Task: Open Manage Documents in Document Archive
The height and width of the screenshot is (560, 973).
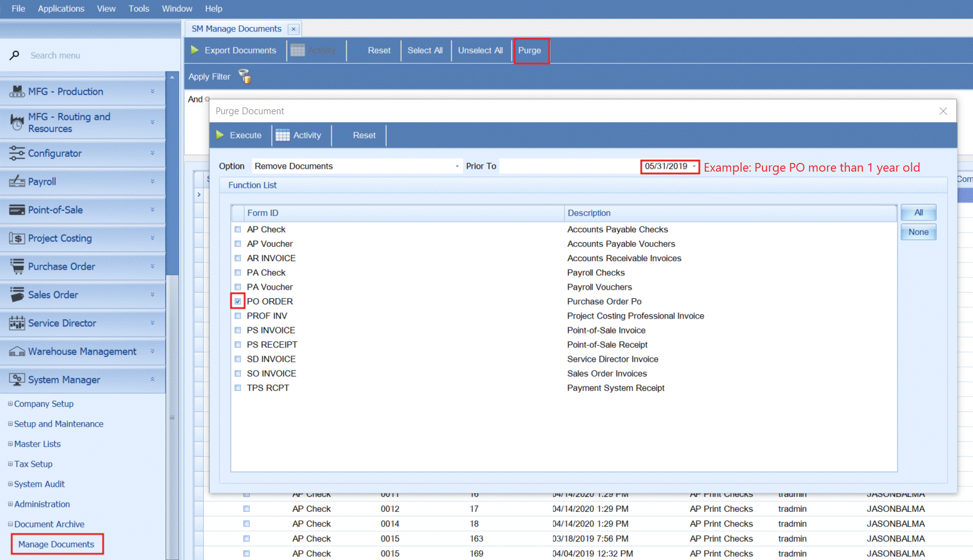Action: pyautogui.click(x=56, y=545)
